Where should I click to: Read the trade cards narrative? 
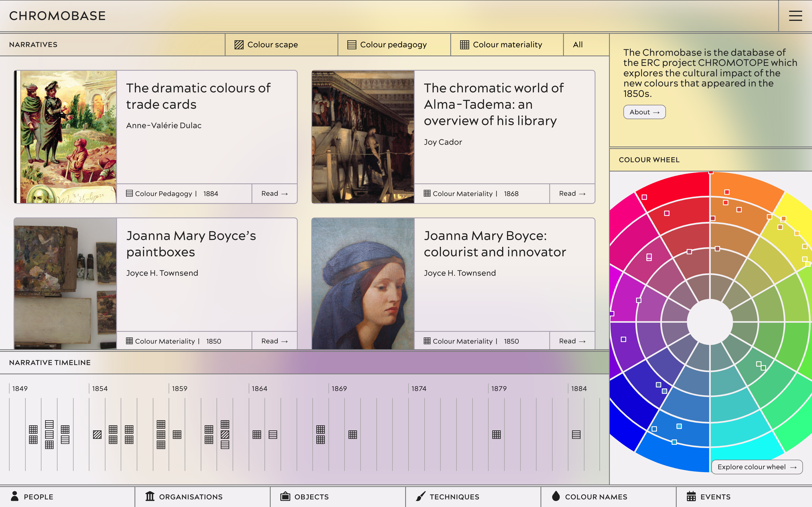click(x=274, y=194)
